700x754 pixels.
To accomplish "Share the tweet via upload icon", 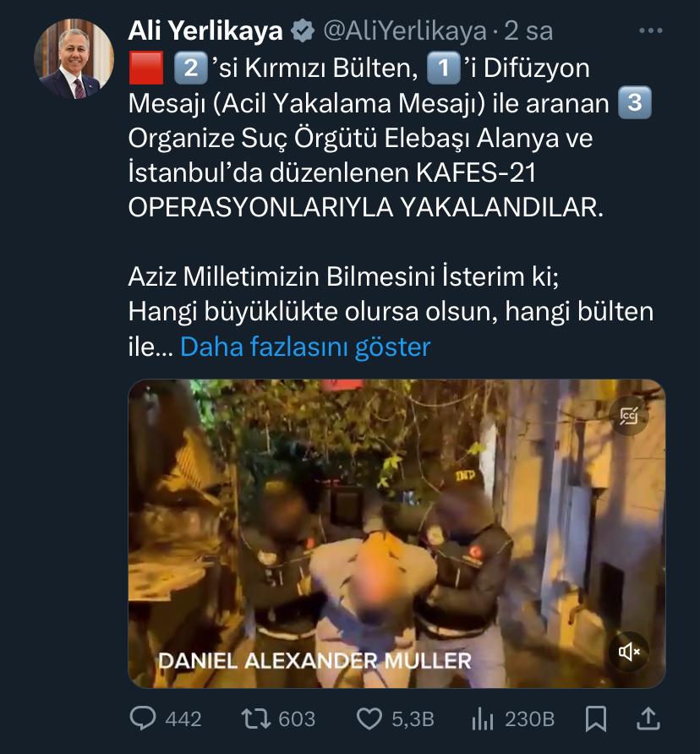I will tap(648, 718).
